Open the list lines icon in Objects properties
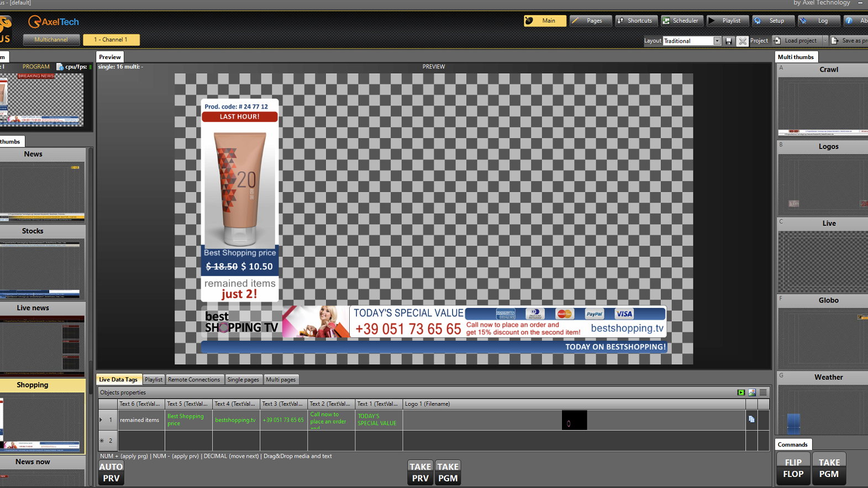This screenshot has width=868, height=488. click(x=763, y=392)
